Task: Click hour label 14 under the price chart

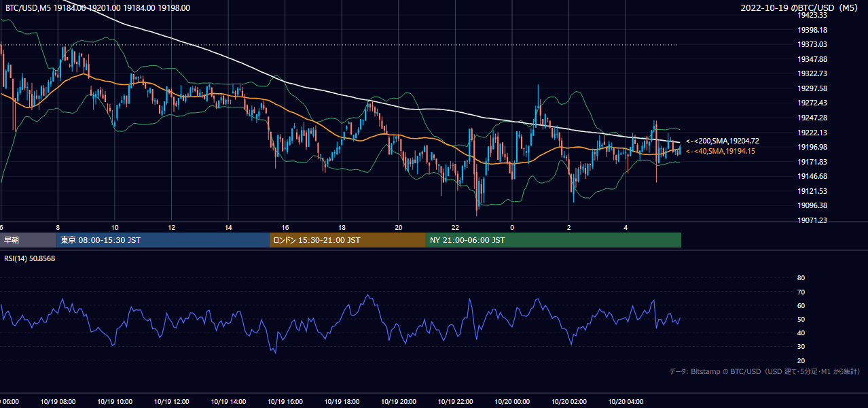Action: (228, 228)
